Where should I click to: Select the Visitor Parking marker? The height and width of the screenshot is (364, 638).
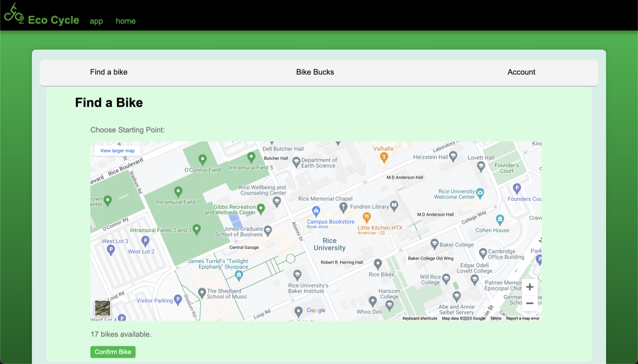click(177, 300)
